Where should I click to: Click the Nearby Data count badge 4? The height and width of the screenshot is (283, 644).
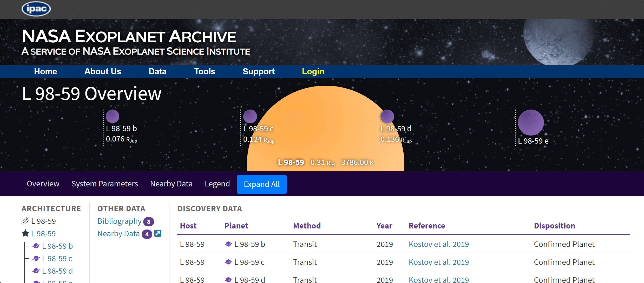pyautogui.click(x=147, y=234)
